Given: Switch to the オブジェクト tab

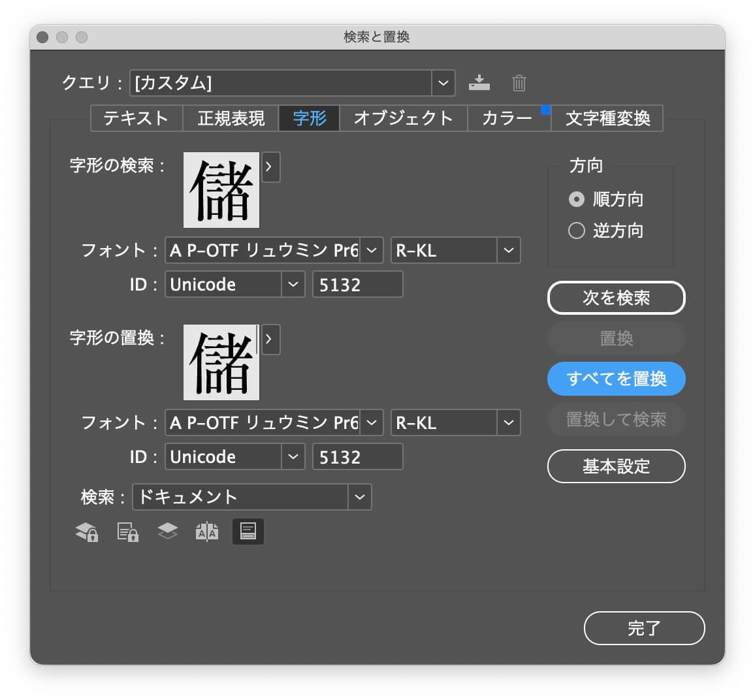Looking at the screenshot, I should point(404,118).
